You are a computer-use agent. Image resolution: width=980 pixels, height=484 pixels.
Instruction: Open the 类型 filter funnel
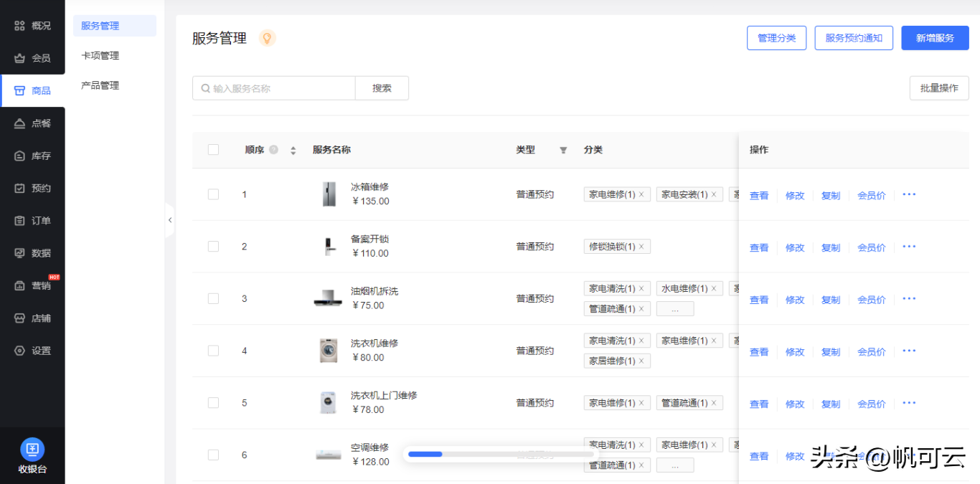click(563, 151)
